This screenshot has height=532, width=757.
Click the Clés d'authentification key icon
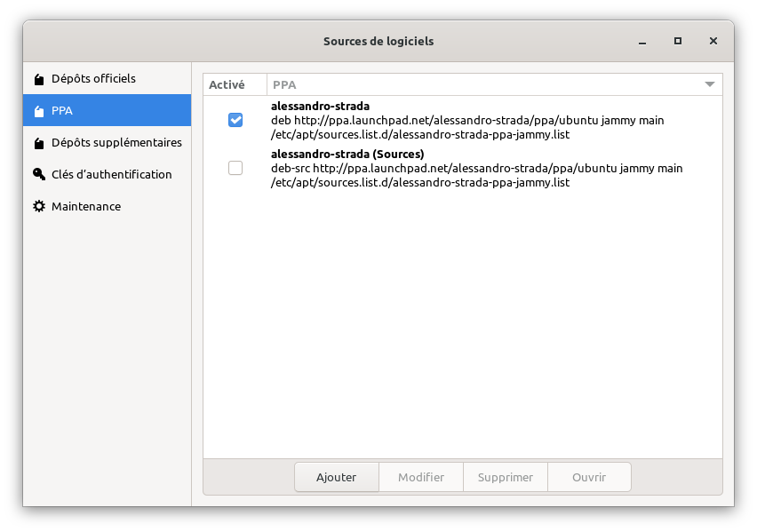point(38,175)
